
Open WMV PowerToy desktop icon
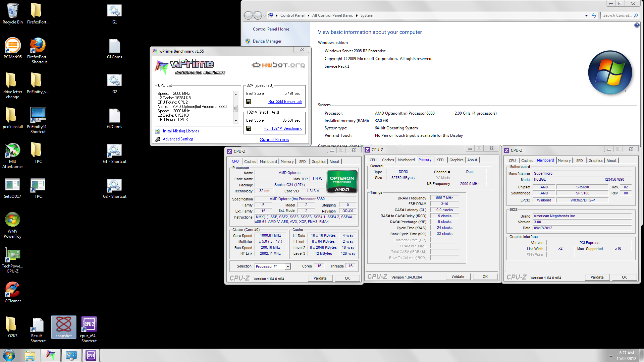[x=13, y=225]
